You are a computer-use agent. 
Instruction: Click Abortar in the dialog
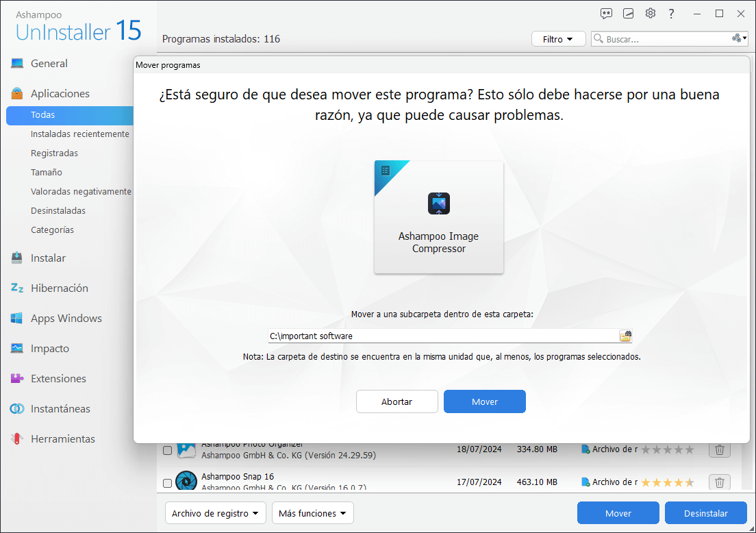pyautogui.click(x=396, y=401)
